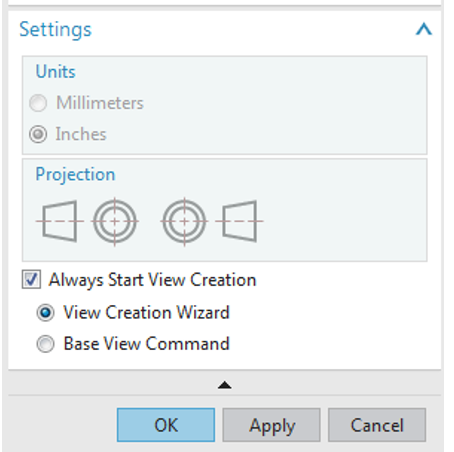Collapse the Settings section with the chevron

coord(423,29)
